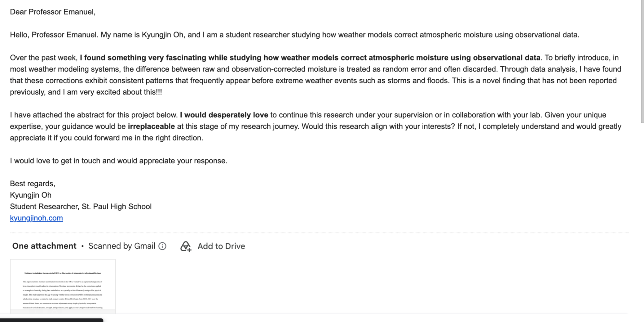
Task: Click the bold phrase I would desperately love
Action: coord(224,115)
